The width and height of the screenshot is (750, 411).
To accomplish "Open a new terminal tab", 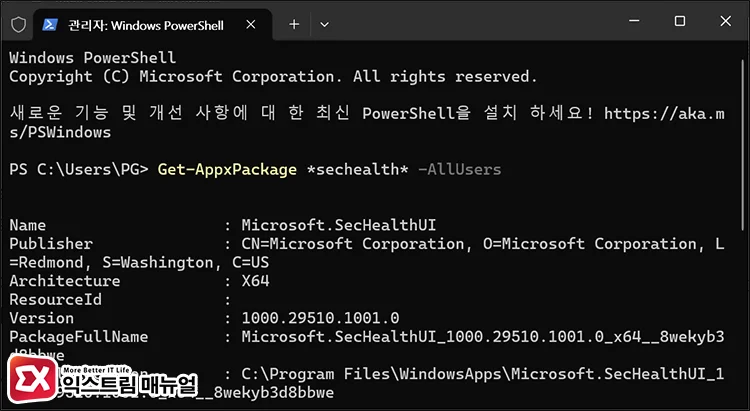I will 294,24.
